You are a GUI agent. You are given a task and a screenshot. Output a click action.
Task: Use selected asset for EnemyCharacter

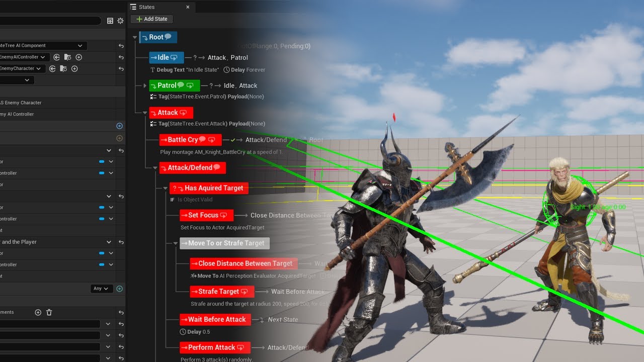click(52, 68)
